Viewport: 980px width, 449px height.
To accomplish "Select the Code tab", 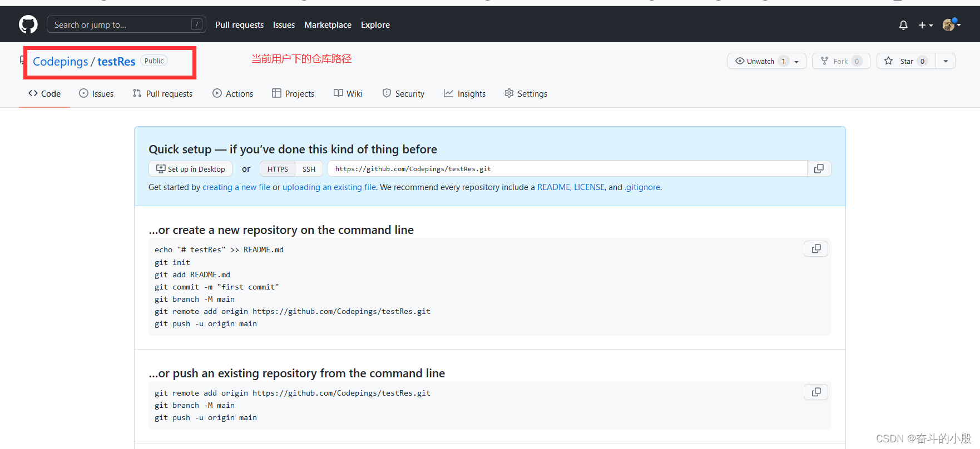I will pyautogui.click(x=44, y=94).
